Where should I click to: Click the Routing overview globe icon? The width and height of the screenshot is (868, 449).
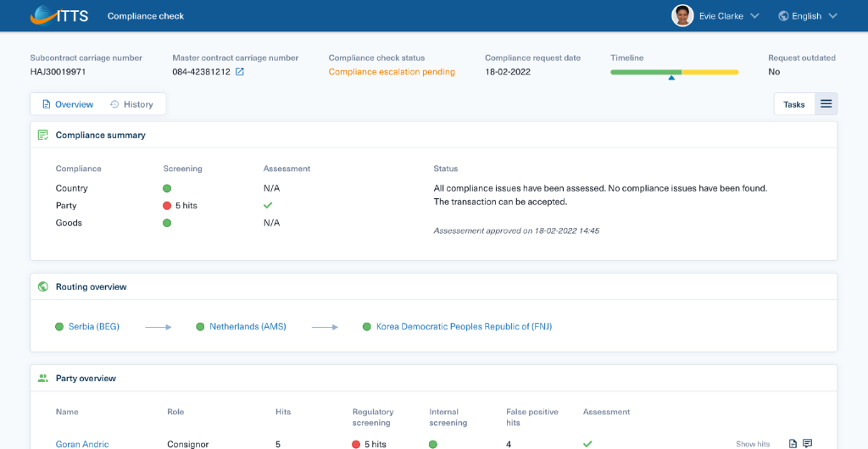point(42,287)
